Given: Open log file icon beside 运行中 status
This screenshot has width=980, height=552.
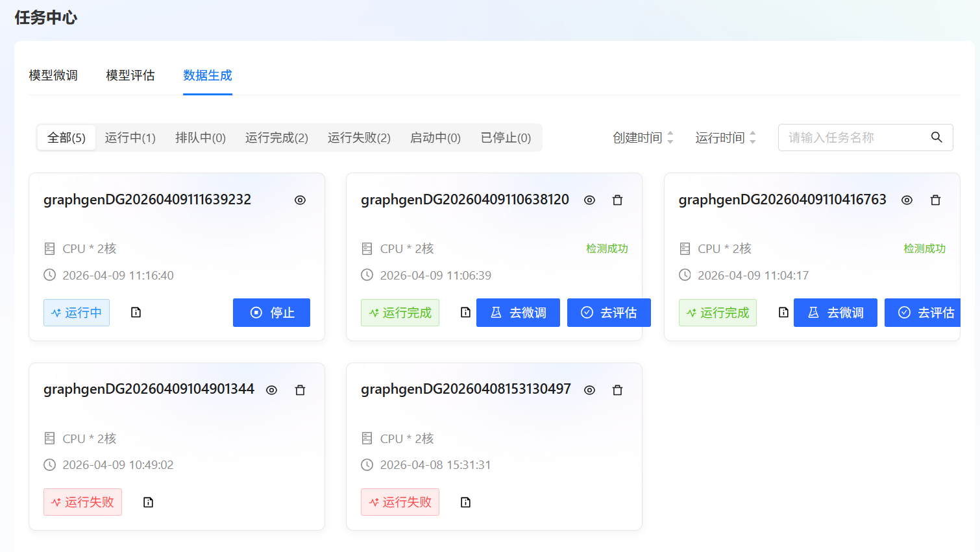Looking at the screenshot, I should point(136,313).
